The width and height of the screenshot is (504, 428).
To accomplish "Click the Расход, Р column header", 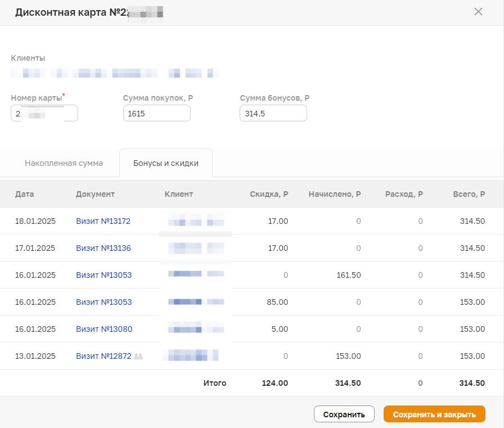I will 404,194.
